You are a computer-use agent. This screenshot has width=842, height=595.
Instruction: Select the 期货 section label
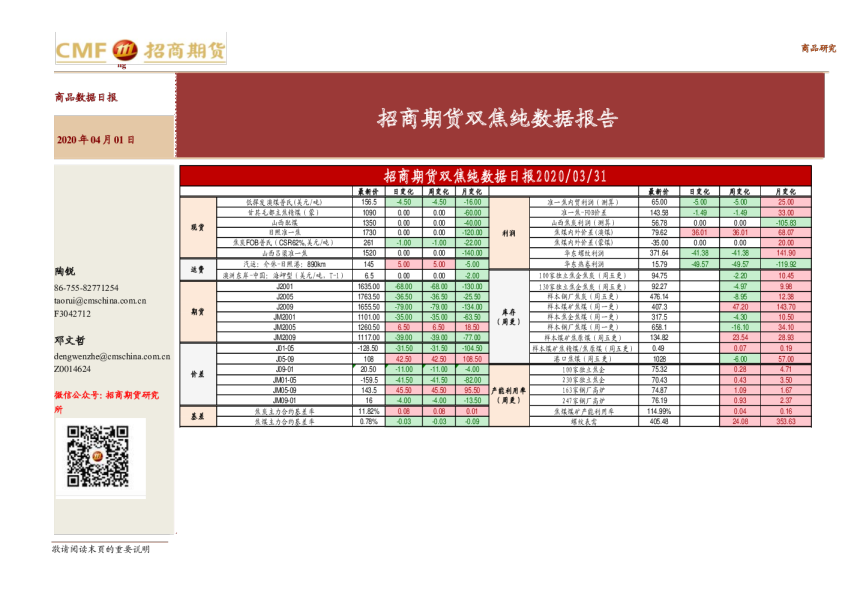pos(196,311)
